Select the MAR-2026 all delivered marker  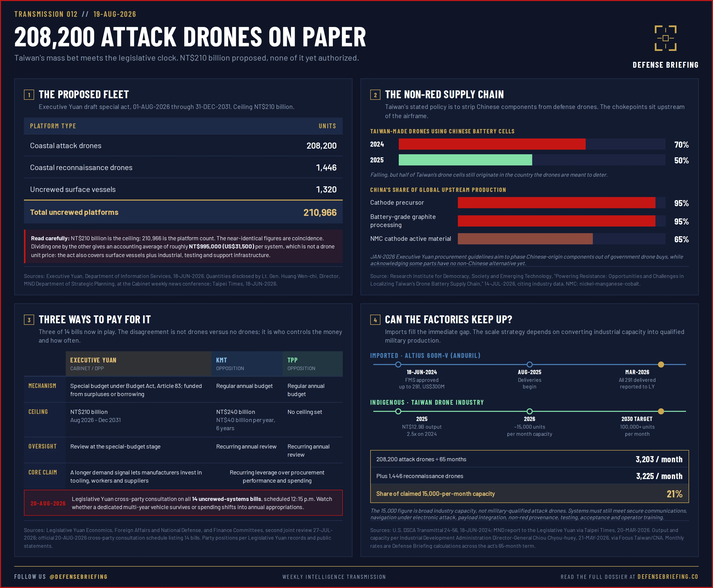click(x=661, y=365)
